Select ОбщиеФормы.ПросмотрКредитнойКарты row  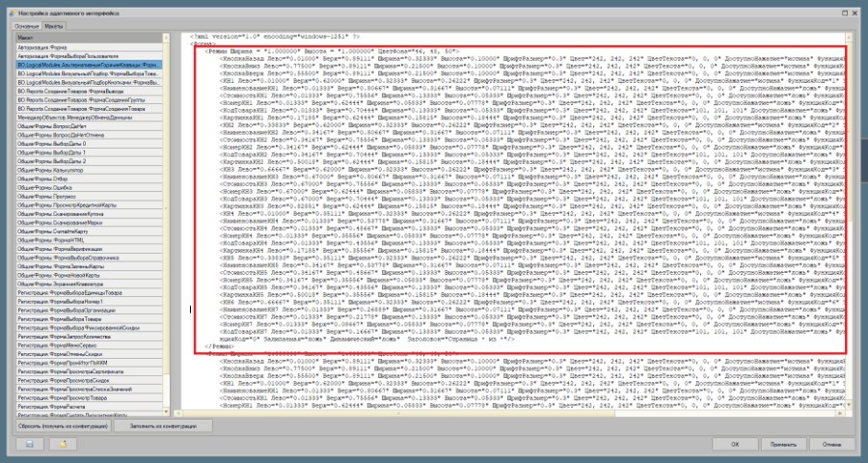[x=89, y=205]
